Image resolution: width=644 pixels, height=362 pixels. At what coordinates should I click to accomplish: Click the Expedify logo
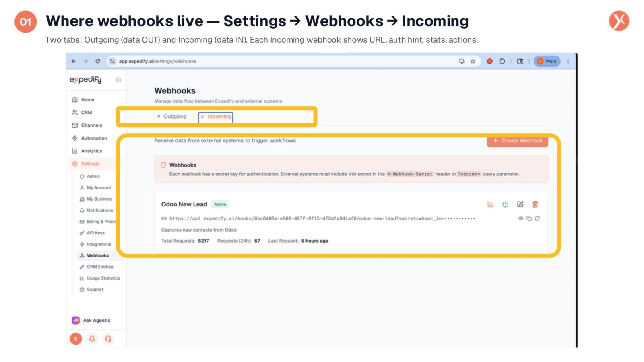point(85,80)
